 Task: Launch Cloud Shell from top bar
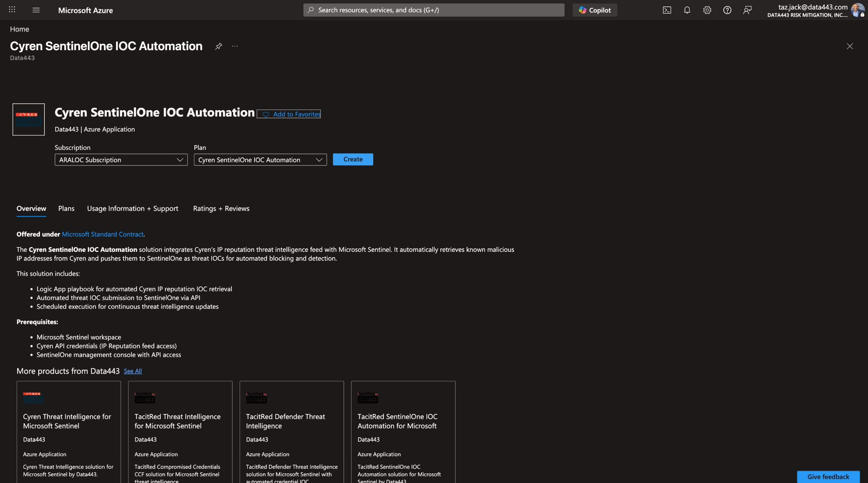(x=667, y=10)
